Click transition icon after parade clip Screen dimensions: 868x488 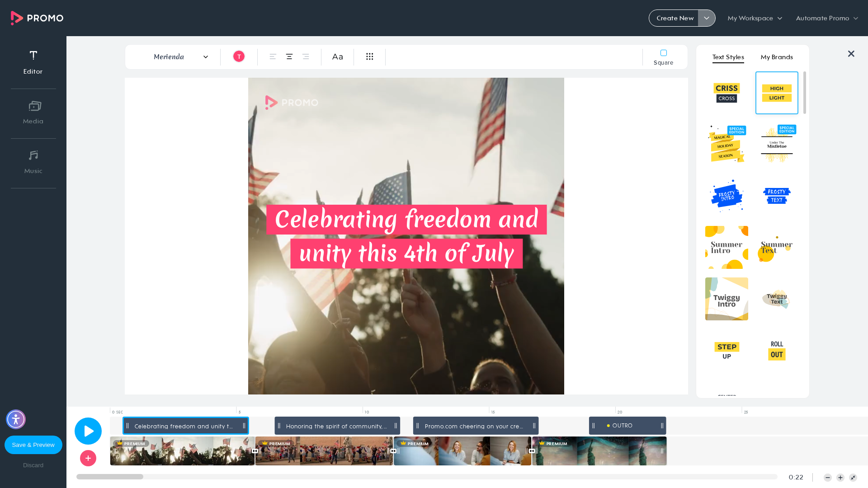click(x=393, y=451)
